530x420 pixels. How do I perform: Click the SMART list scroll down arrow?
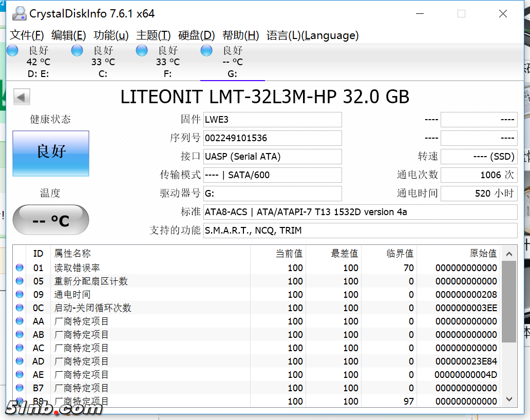[509, 399]
